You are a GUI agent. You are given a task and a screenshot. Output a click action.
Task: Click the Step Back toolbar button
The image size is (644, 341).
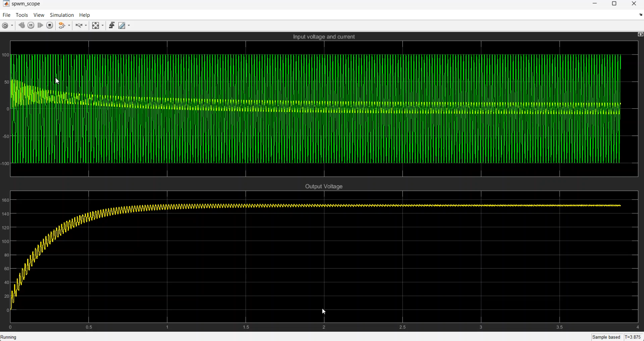point(22,25)
